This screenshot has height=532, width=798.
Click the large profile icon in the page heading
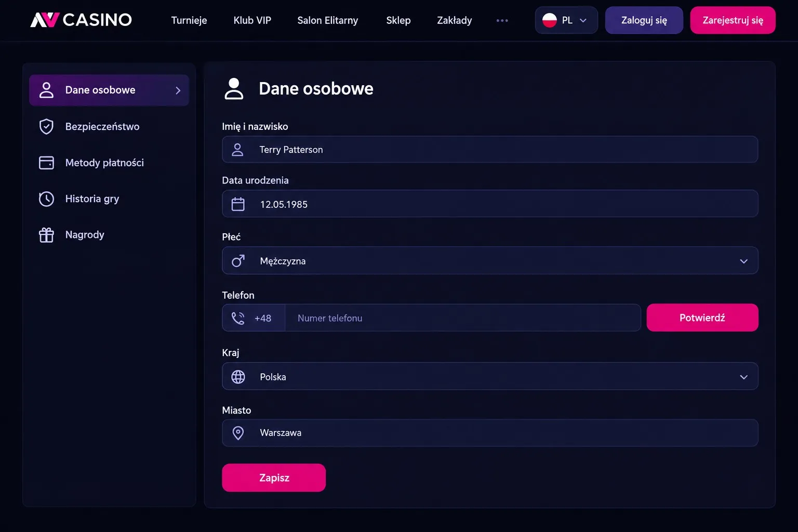[234, 89]
